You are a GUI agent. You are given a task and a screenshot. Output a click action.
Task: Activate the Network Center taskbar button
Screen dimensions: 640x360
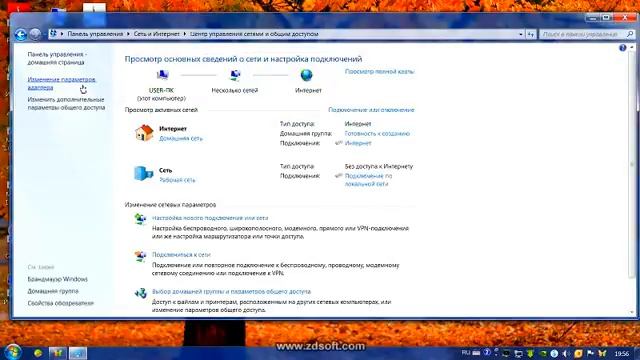click(x=78, y=353)
